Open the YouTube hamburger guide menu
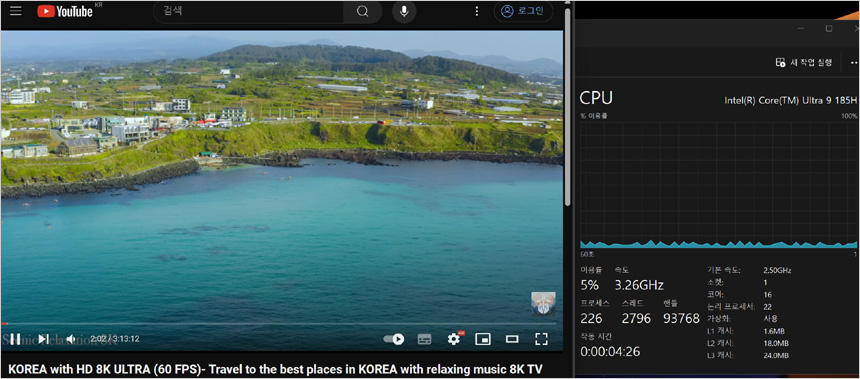This screenshot has width=860, height=379. (x=16, y=11)
